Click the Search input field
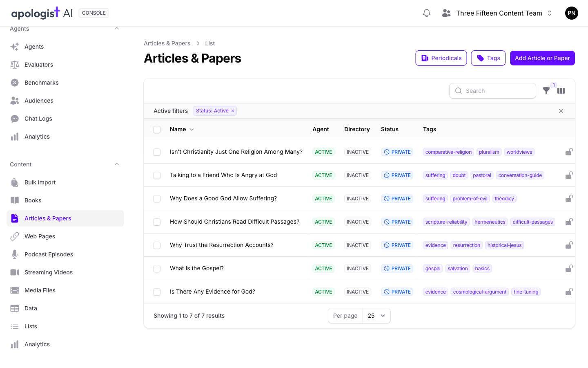The height and width of the screenshot is (368, 588). (492, 91)
